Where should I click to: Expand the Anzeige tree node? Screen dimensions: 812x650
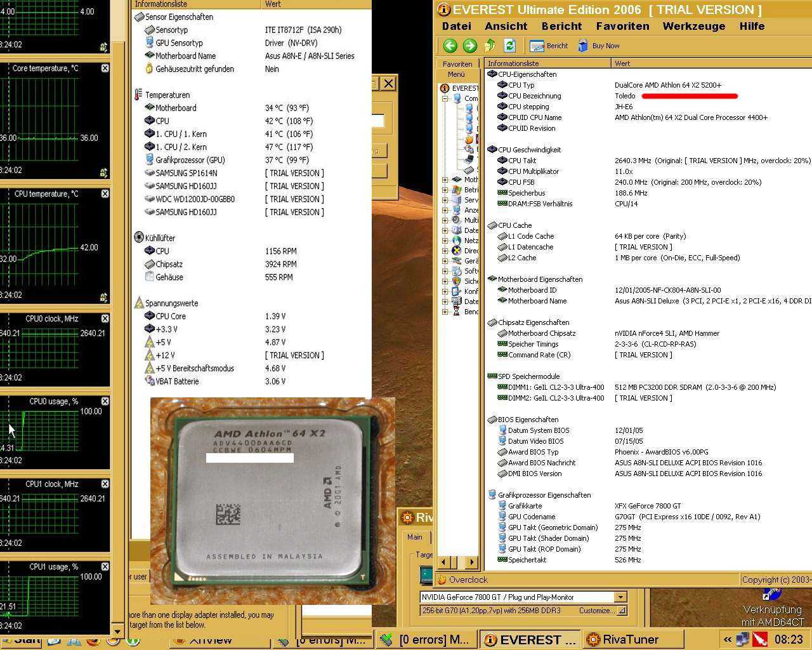pos(445,210)
